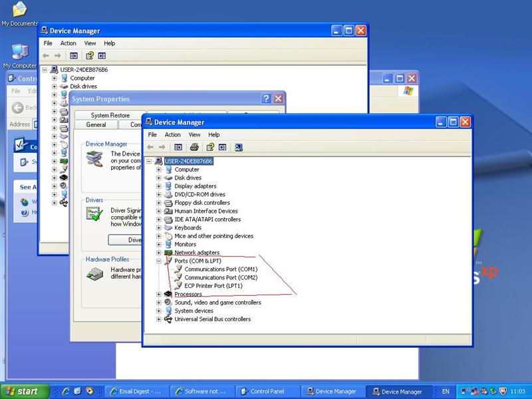
Task: Select Communications Port (COM1)
Action: (x=221, y=269)
